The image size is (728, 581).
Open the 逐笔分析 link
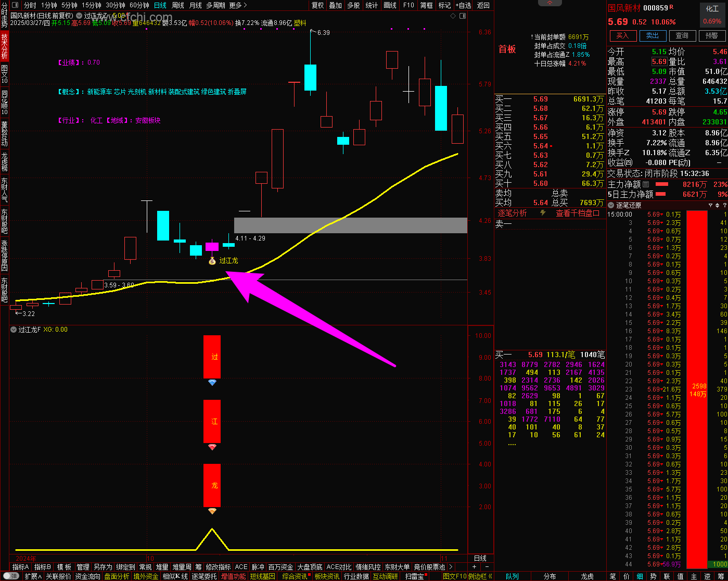tap(512, 213)
